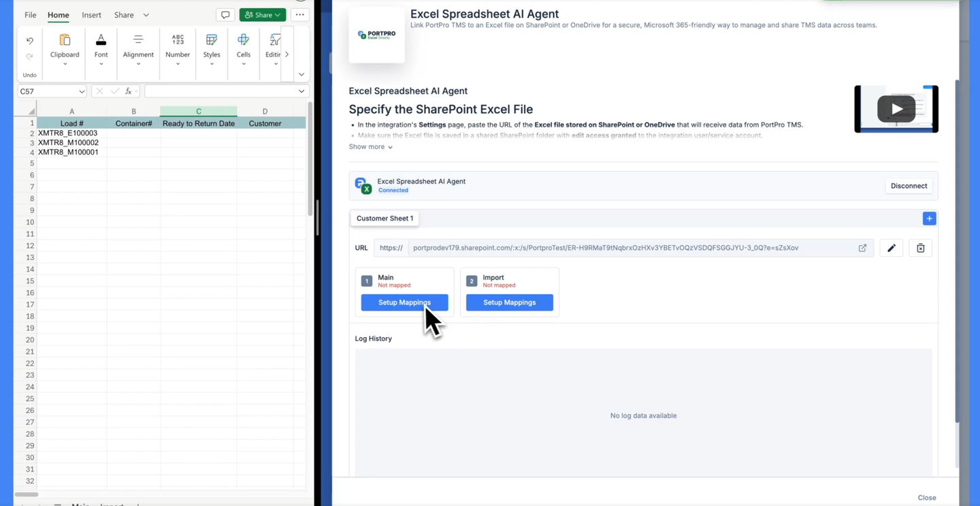Viewport: 980px width, 506px height.
Task: Select column D header
Action: coord(265,111)
